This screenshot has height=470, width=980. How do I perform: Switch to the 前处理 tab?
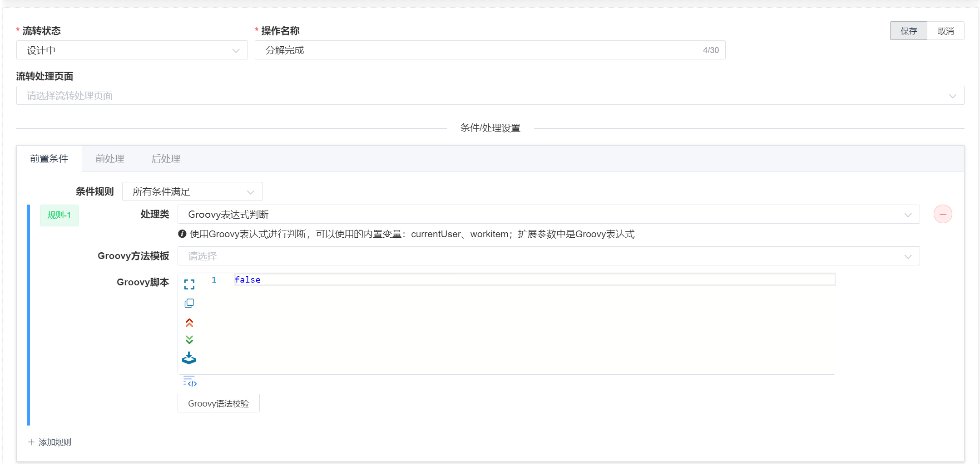[110, 159]
